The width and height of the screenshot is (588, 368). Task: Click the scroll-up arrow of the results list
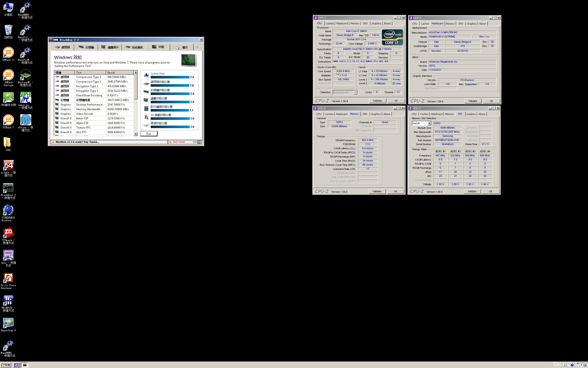click(136, 72)
